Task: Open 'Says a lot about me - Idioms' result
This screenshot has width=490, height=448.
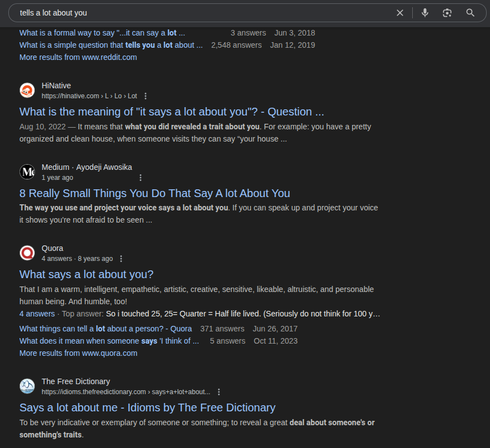Action: pyautogui.click(x=148, y=407)
